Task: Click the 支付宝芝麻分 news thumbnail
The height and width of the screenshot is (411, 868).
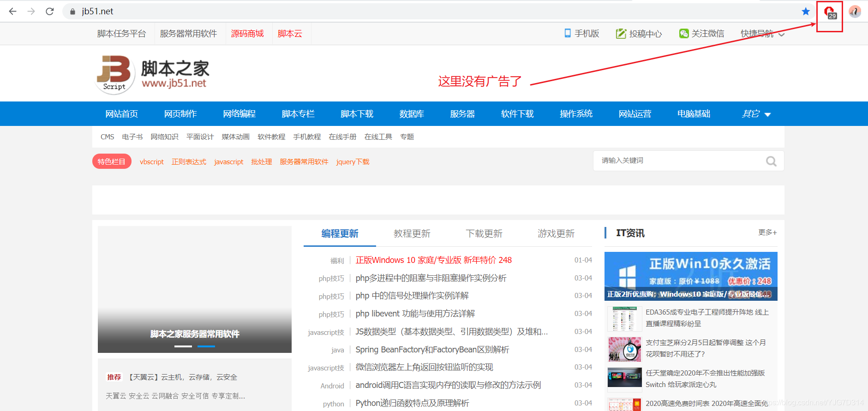Action: pyautogui.click(x=624, y=349)
